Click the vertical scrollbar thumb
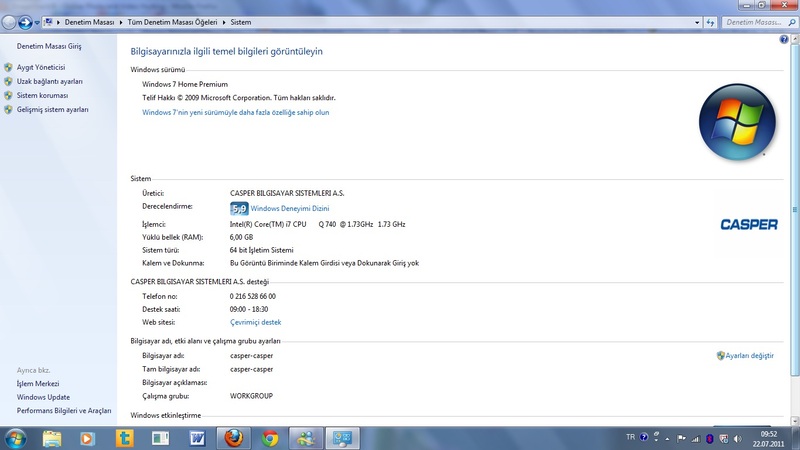 [794, 209]
